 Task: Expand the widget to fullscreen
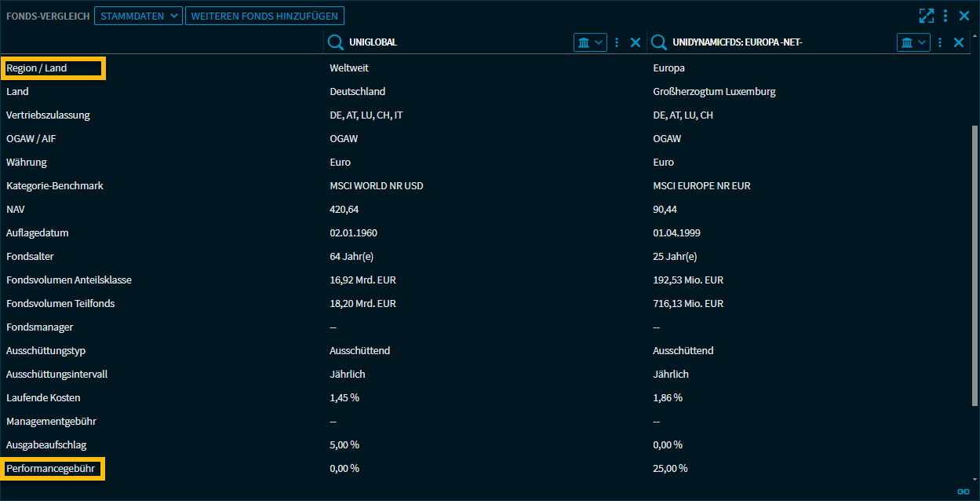(x=927, y=16)
